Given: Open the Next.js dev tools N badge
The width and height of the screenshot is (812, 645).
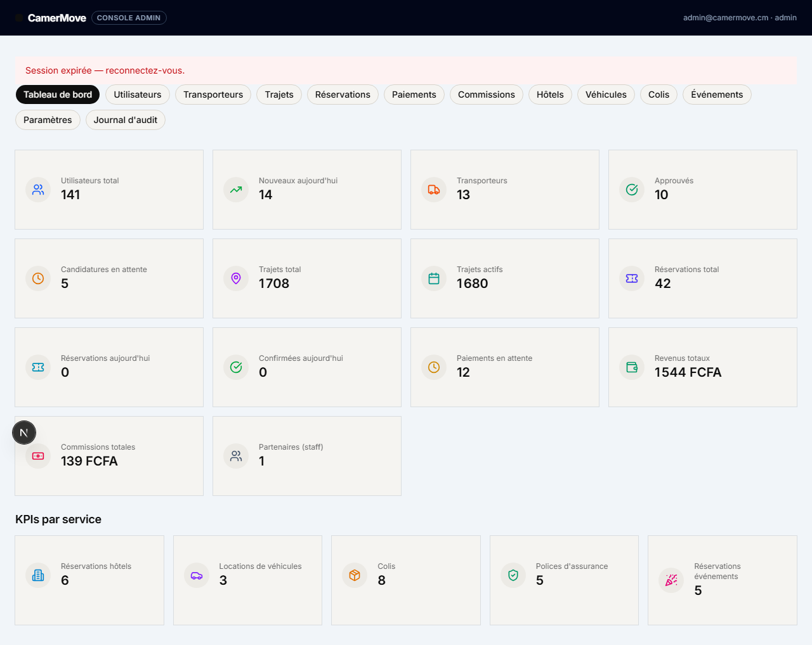Looking at the screenshot, I should (x=24, y=433).
